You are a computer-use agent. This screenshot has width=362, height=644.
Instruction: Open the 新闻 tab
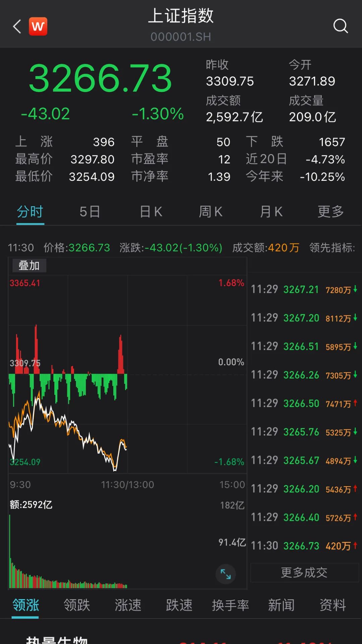(x=281, y=605)
